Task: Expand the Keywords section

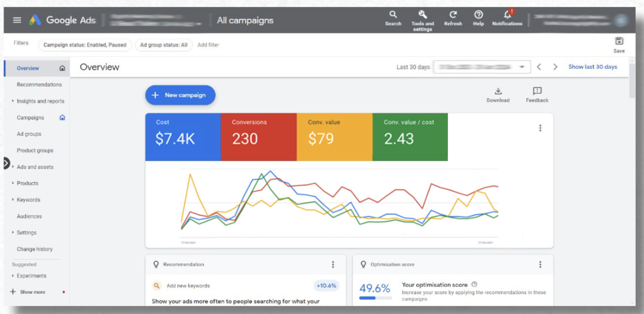Action: (13, 199)
